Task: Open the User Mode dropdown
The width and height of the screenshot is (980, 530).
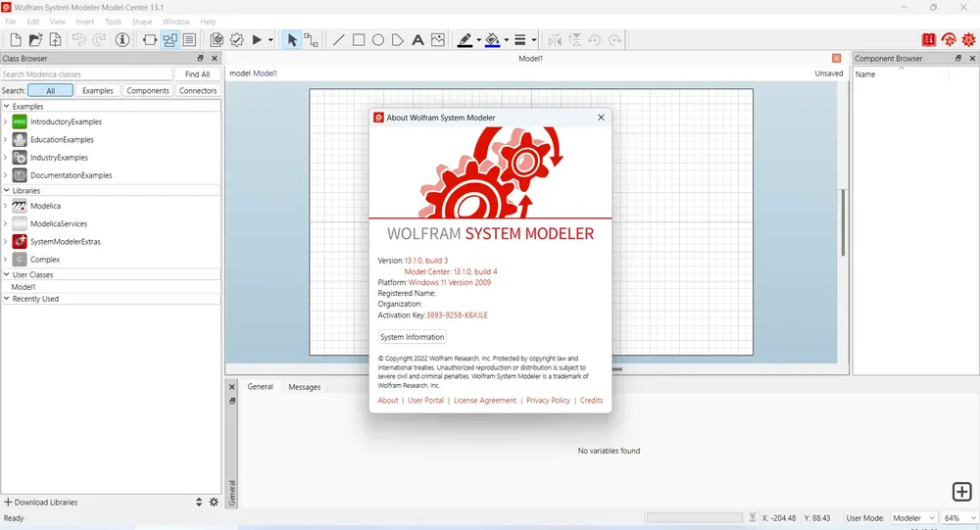Action: click(913, 518)
